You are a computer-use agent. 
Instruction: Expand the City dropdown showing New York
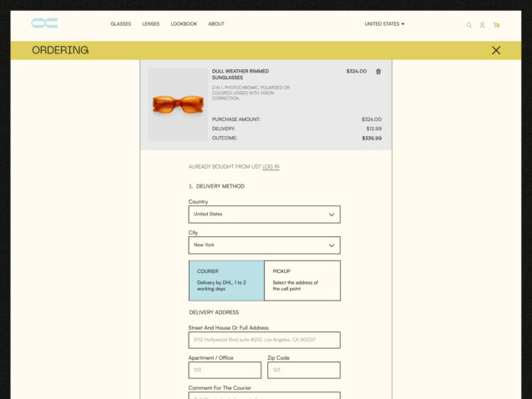click(264, 245)
